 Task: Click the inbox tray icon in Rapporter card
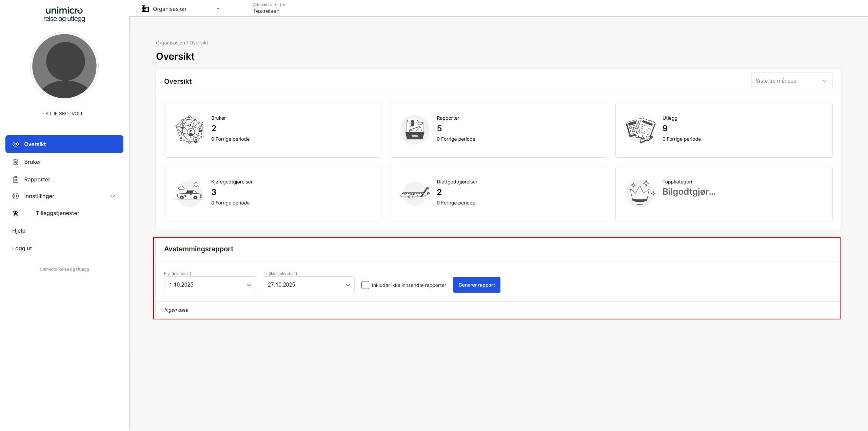pyautogui.click(x=415, y=130)
